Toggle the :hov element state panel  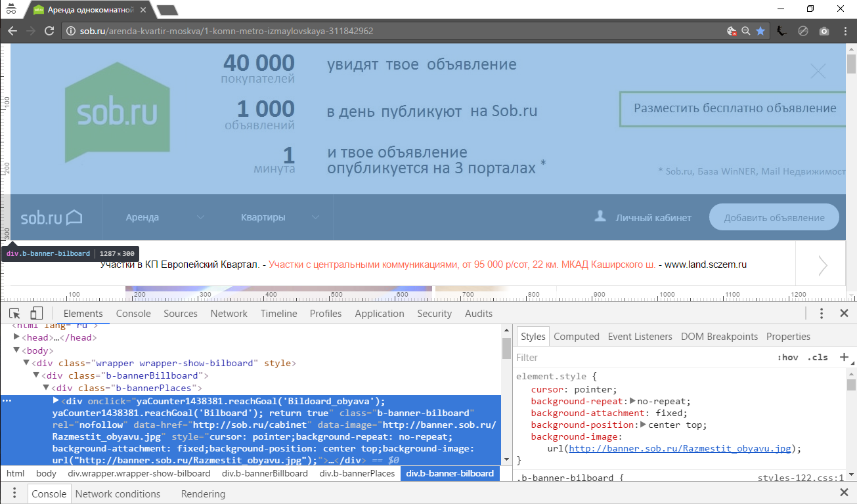[787, 358]
